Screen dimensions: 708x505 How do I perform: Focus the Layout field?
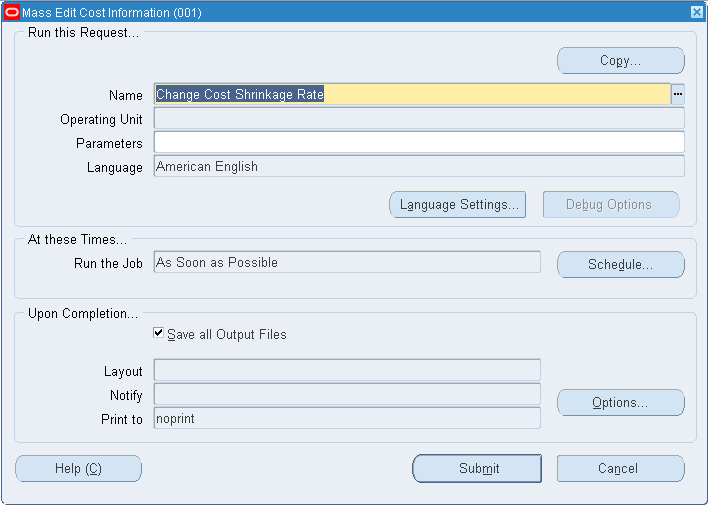point(347,370)
